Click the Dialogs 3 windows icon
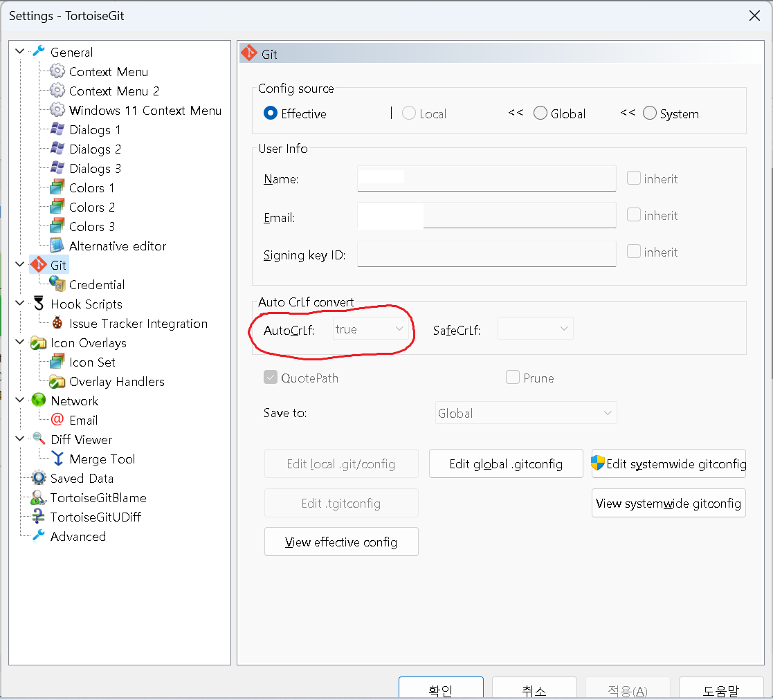The width and height of the screenshot is (773, 700). [x=57, y=168]
